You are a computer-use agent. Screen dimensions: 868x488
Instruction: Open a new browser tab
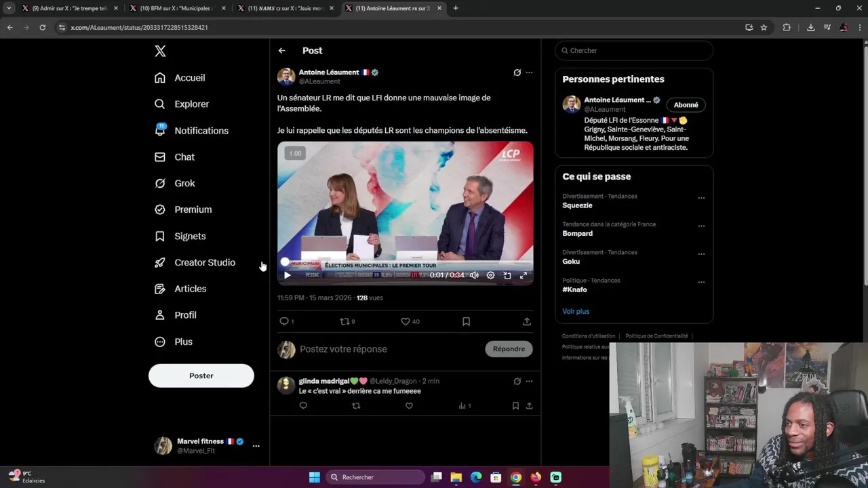pyautogui.click(x=456, y=8)
